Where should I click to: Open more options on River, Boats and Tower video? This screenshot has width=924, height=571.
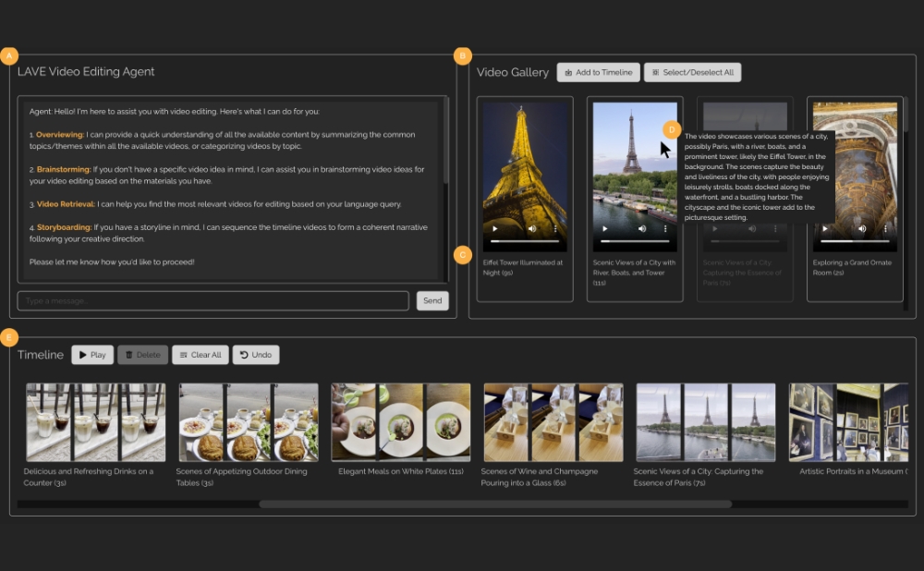coord(665,228)
